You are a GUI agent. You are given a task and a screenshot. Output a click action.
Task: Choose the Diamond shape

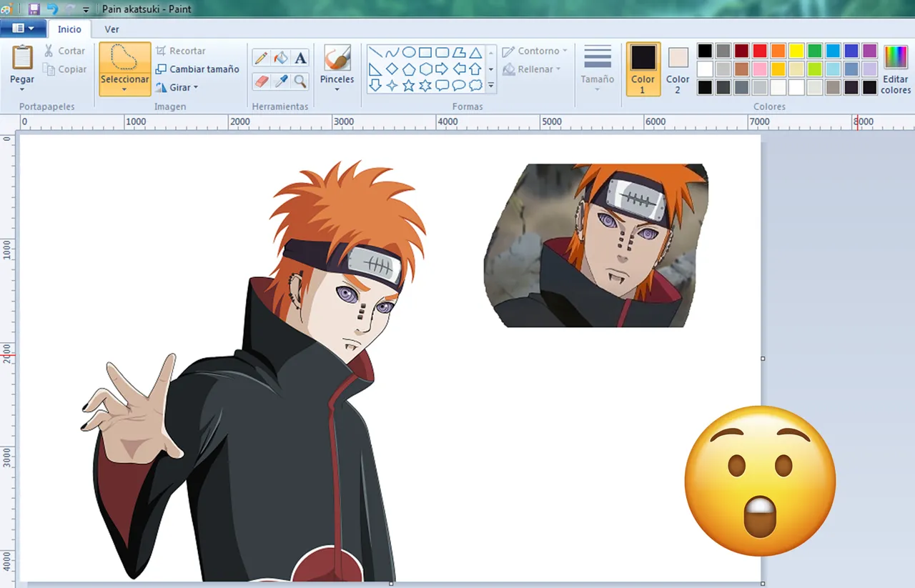(x=392, y=69)
